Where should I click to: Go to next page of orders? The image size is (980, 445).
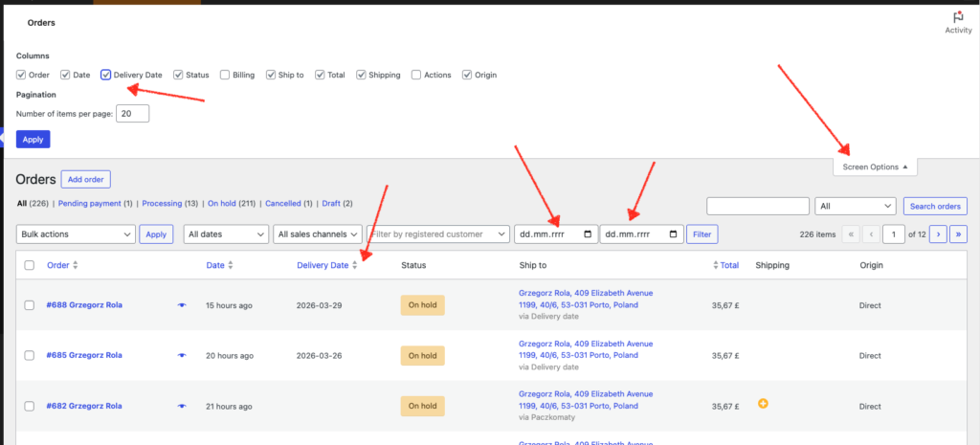pyautogui.click(x=938, y=234)
